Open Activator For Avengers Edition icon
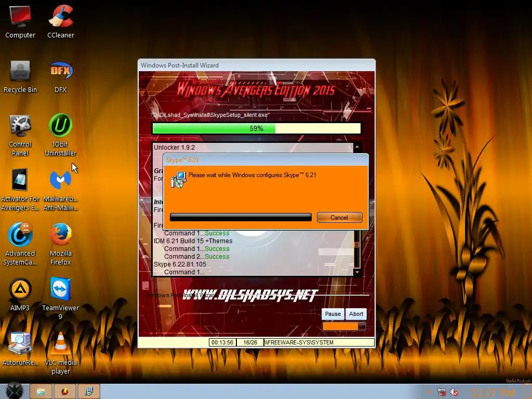Viewport: 532px width, 399px height. pos(20,190)
